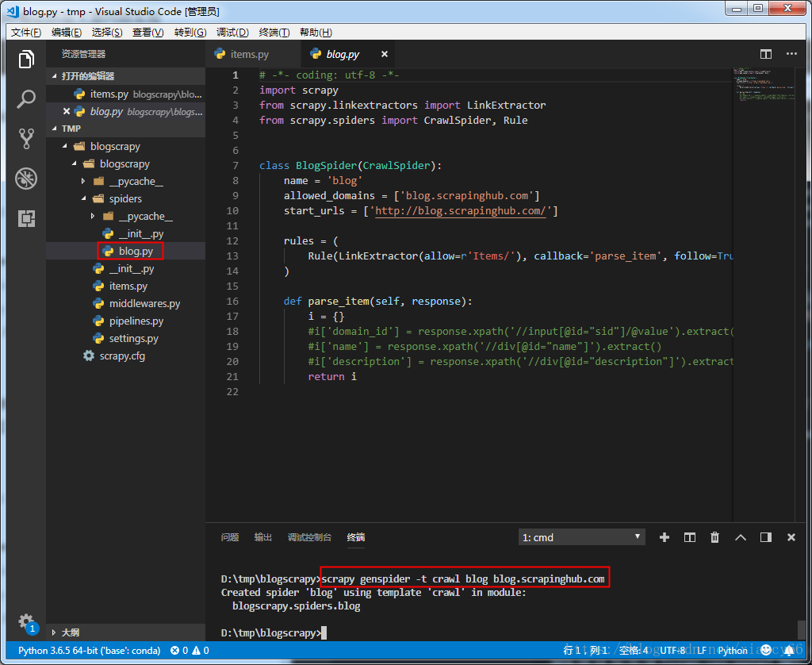Image resolution: width=812 pixels, height=665 pixels.
Task: Click the code minimap overview
Action: [x=764, y=84]
